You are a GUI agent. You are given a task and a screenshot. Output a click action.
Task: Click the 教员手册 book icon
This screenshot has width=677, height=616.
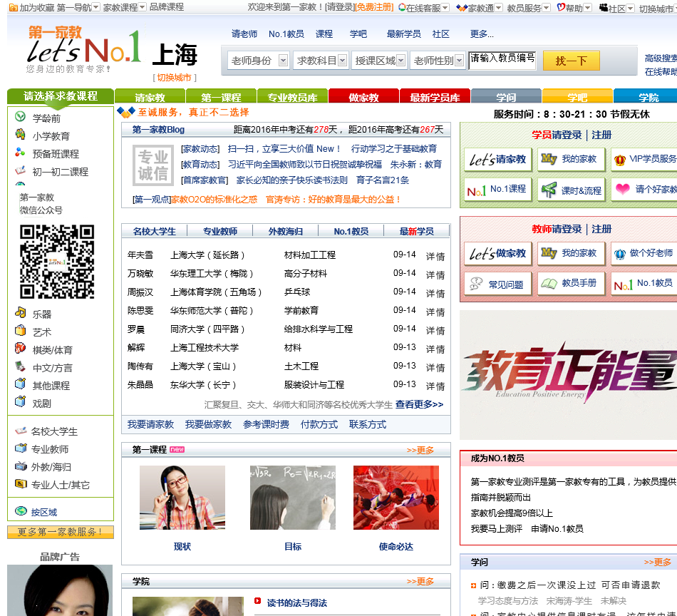coord(549,283)
